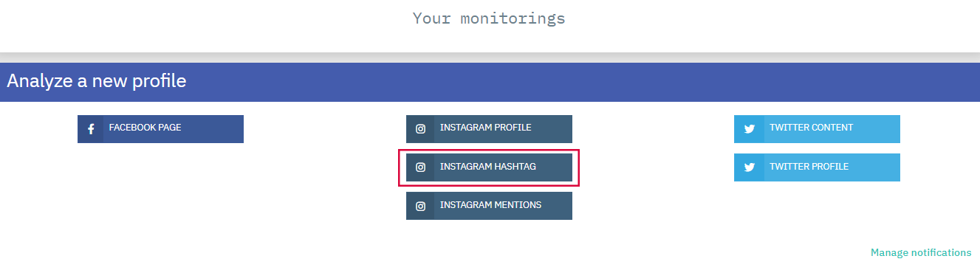The image size is (980, 270).
Task: Analyze TWITTER CONTENT
Action: tap(817, 129)
